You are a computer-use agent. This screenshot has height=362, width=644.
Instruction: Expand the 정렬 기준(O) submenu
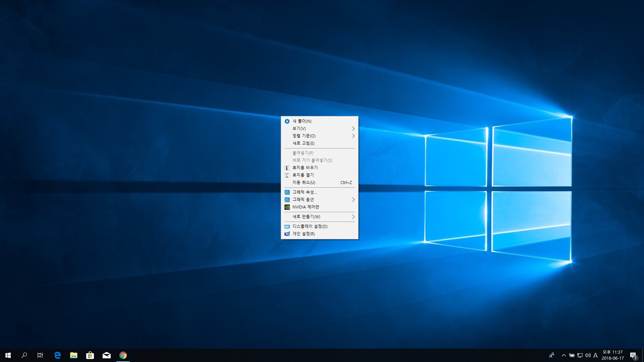pos(319,136)
